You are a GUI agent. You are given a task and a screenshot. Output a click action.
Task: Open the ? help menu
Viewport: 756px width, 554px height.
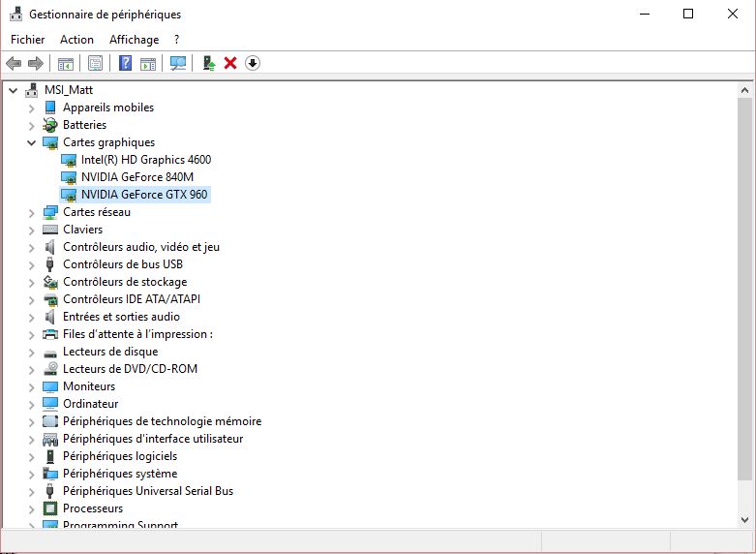point(176,40)
